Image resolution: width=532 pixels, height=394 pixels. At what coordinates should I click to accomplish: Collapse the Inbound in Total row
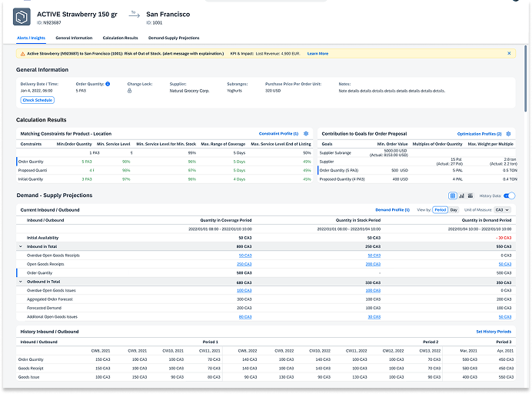21,246
